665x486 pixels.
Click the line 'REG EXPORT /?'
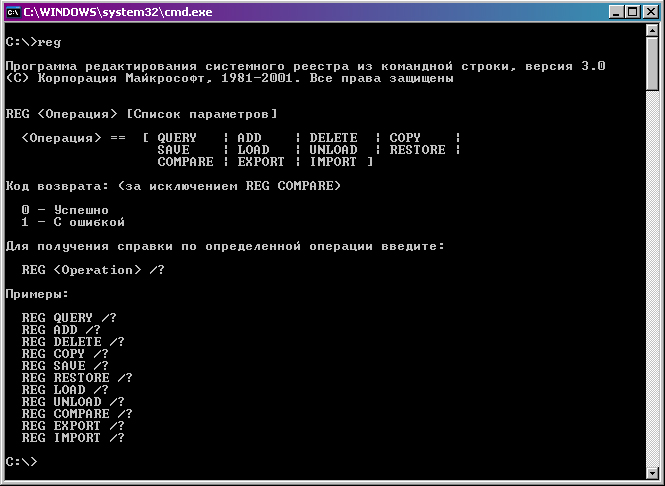(73, 425)
